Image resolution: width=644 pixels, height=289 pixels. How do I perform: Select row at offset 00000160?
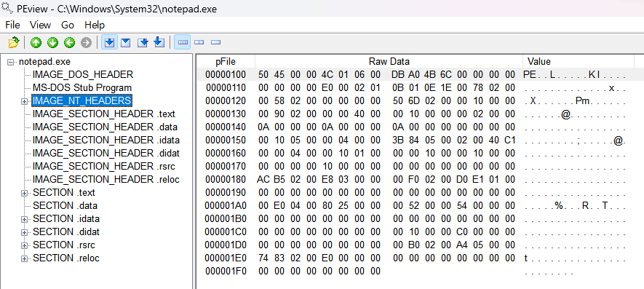tap(420, 154)
